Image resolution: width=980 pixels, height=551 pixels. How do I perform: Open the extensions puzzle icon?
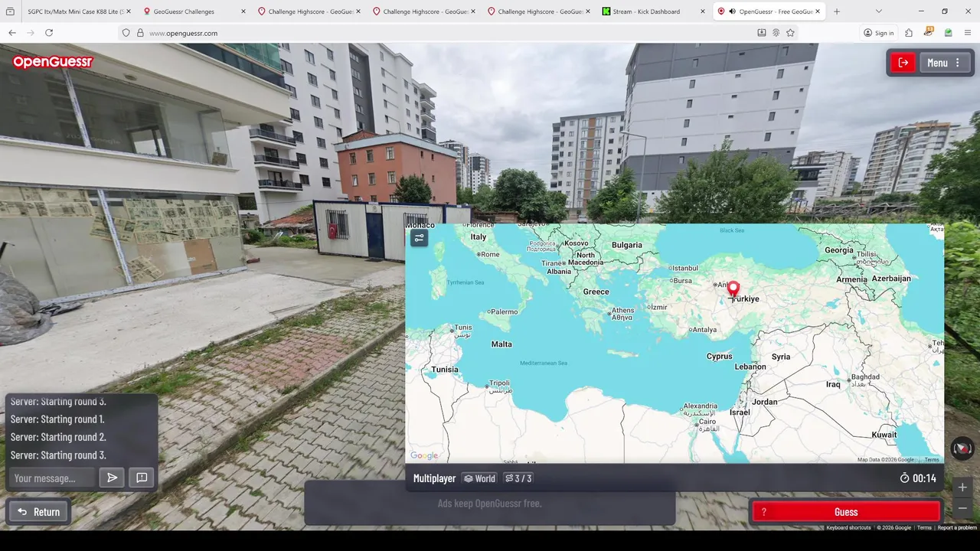coord(909,33)
